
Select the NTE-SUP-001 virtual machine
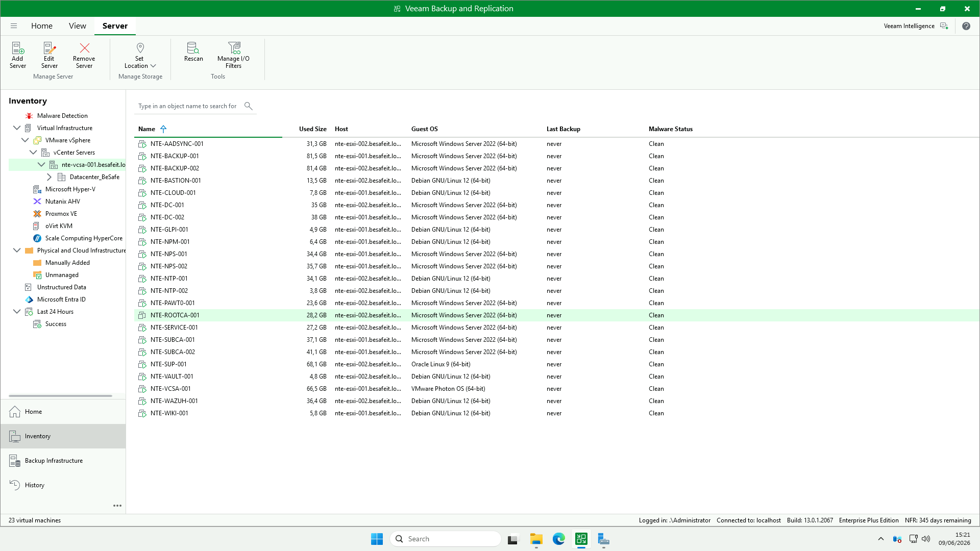[556, 364]
